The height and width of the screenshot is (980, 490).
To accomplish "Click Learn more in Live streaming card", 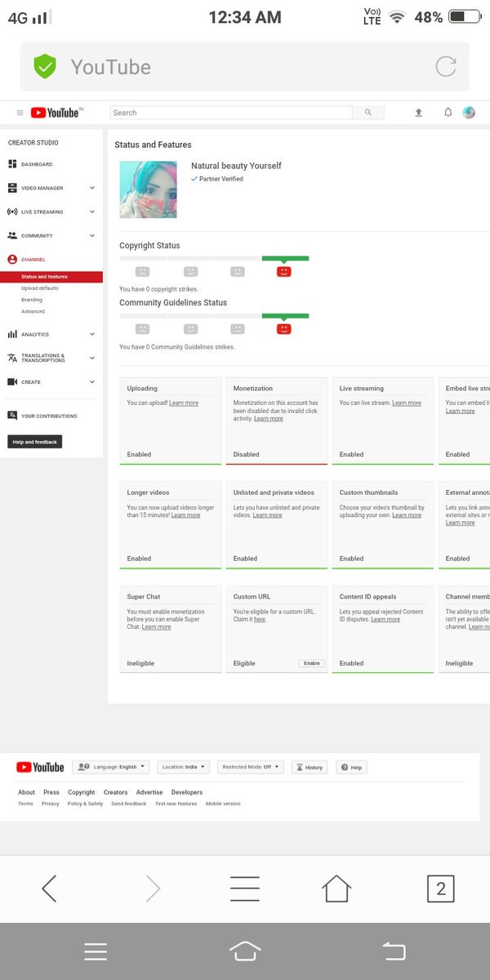I will click(407, 403).
